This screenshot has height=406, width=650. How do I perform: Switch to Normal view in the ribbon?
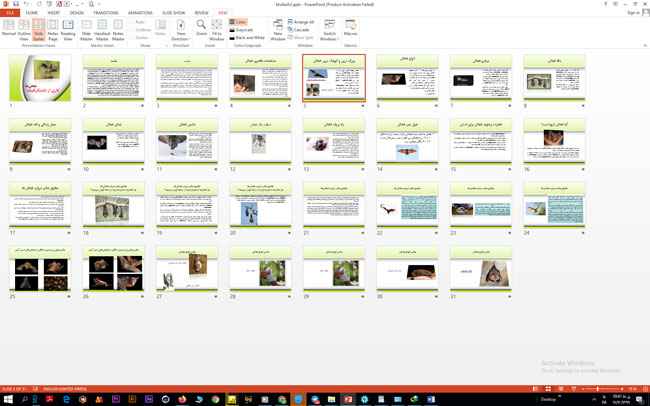[9, 28]
